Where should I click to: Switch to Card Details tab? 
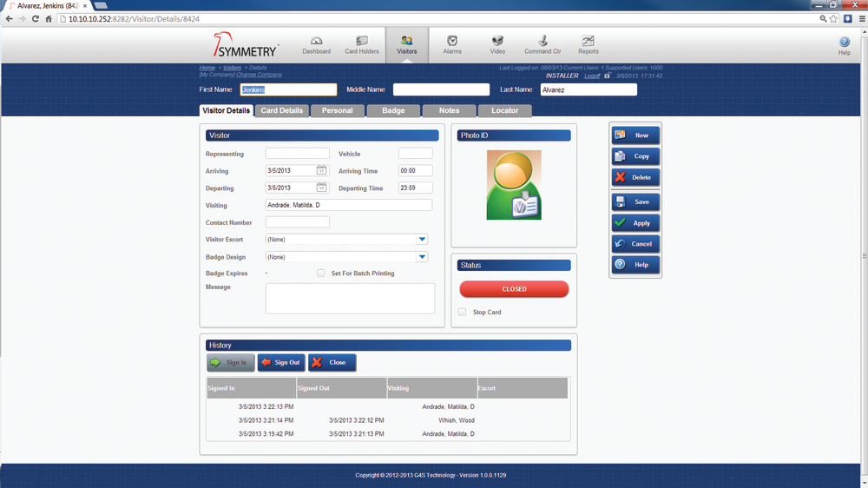pos(282,111)
